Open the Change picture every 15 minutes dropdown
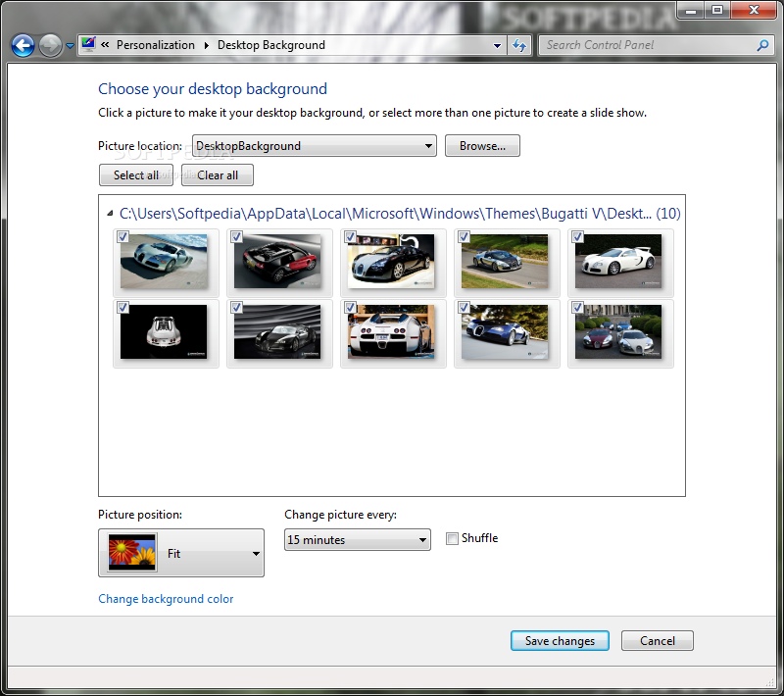The height and width of the screenshot is (696, 784). pyautogui.click(x=357, y=539)
